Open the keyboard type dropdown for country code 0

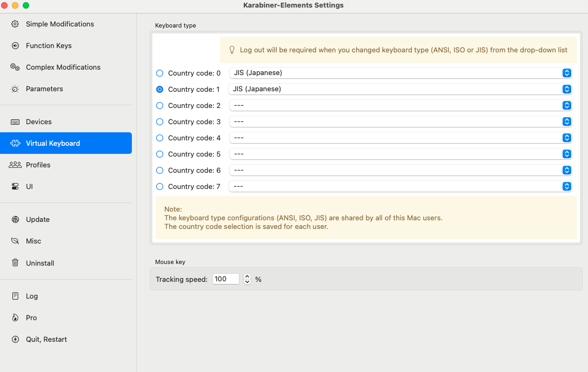400,73
